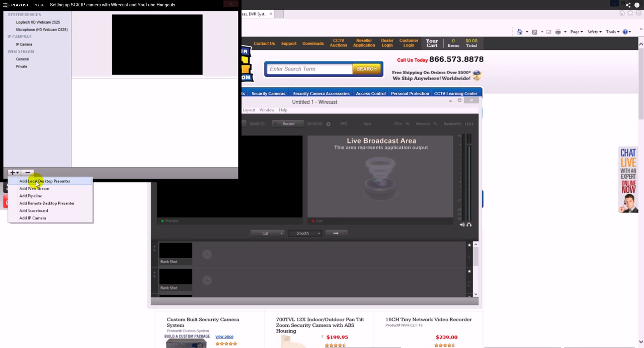Open browser settings gear icon
Screen dimensions: 644x348
[x=639, y=13]
